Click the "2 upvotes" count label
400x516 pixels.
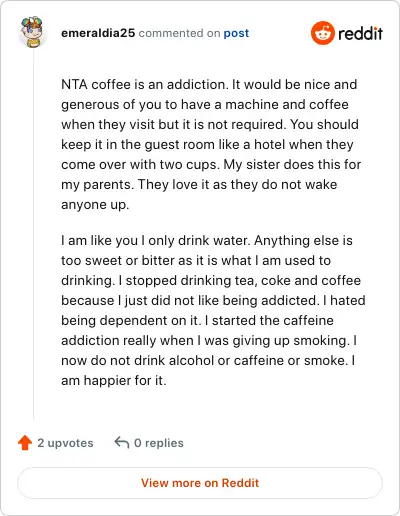click(x=65, y=443)
